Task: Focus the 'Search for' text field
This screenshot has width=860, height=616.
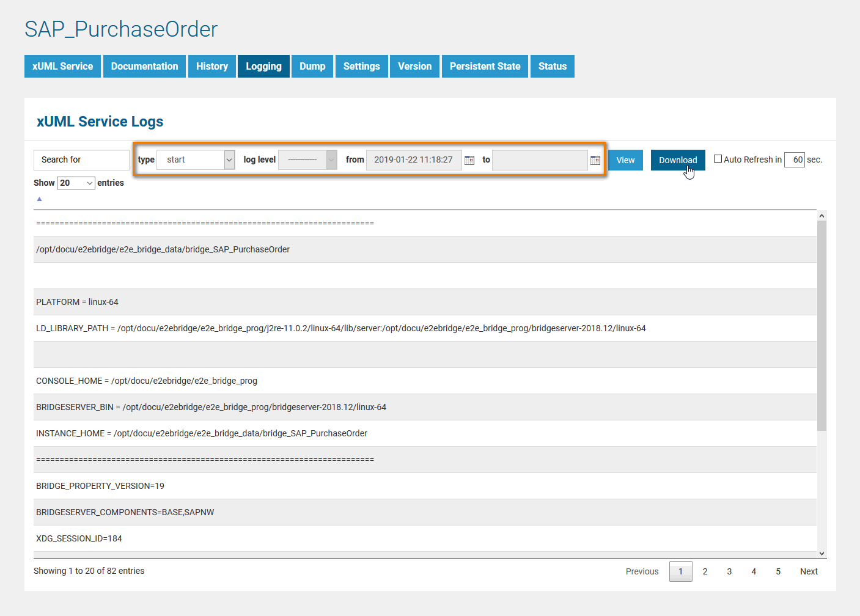Action: tap(81, 159)
